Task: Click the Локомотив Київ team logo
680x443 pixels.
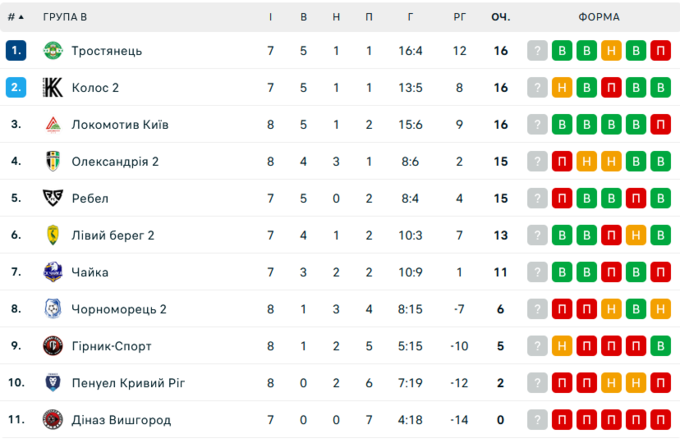Action: (53, 125)
